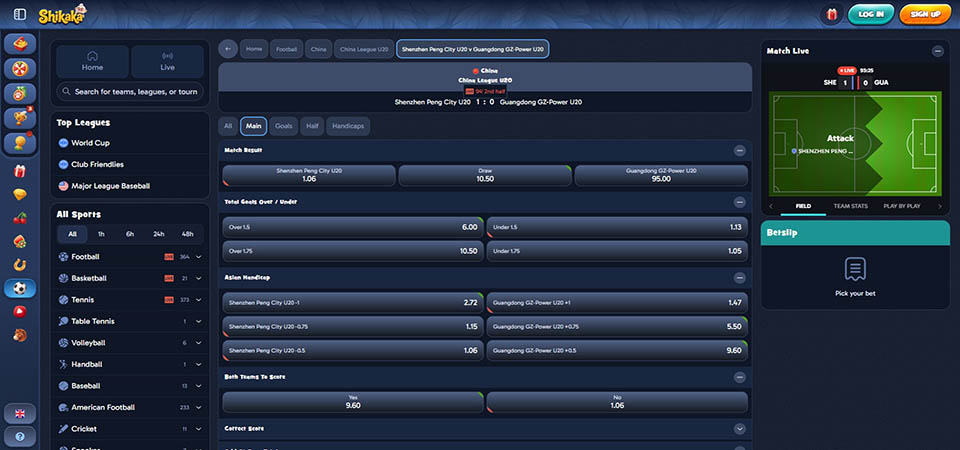Open the TEAM STATS tab in Match Live
The height and width of the screenshot is (450, 960).
[850, 206]
